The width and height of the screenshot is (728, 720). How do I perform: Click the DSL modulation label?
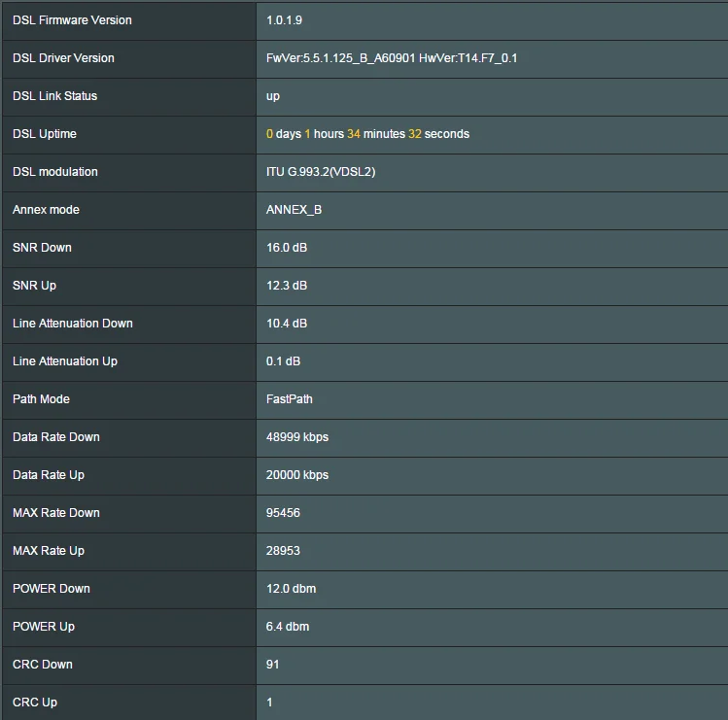point(55,172)
